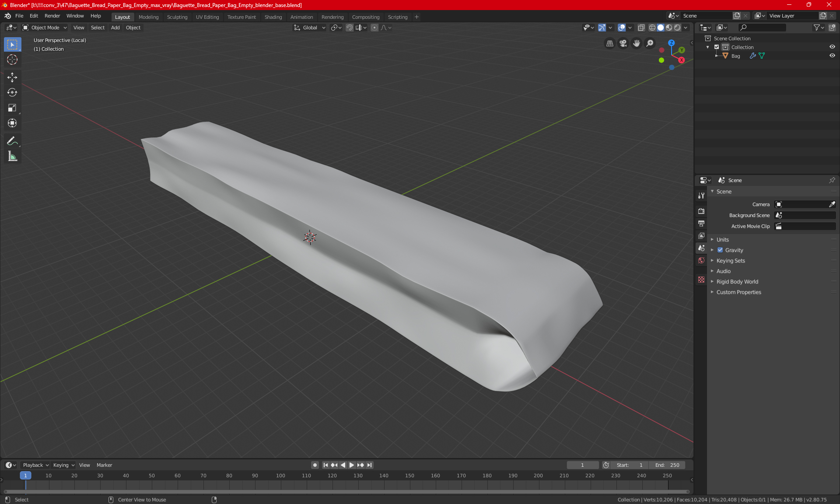Switch to the Modeling workspace tab

148,17
